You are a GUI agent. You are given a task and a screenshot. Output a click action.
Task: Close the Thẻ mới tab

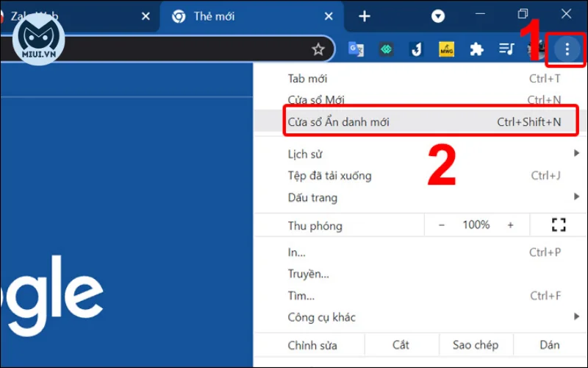point(329,16)
